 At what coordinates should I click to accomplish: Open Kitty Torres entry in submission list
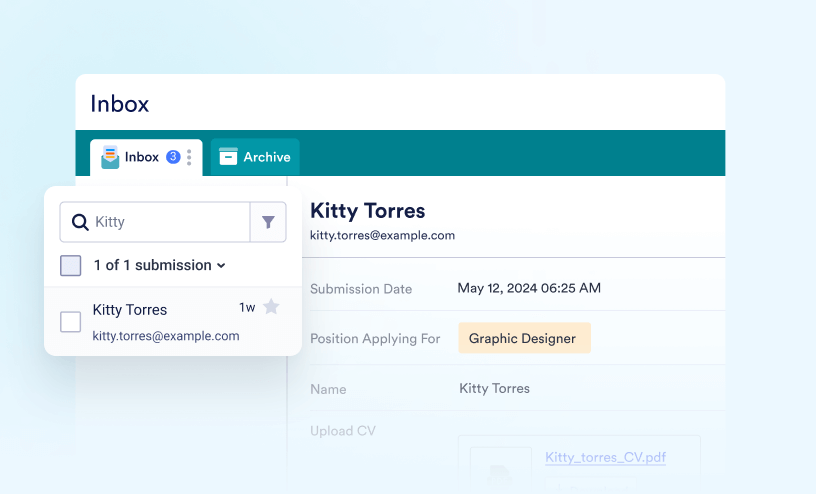(130, 310)
